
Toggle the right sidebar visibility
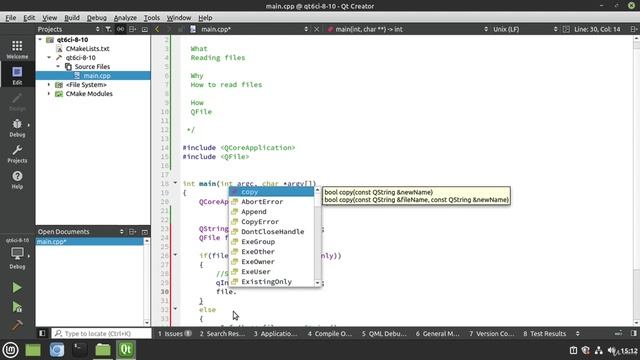point(633,333)
